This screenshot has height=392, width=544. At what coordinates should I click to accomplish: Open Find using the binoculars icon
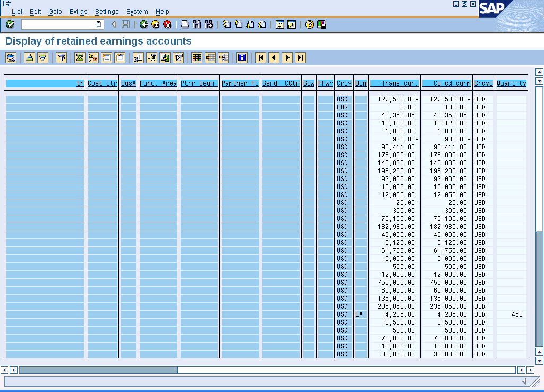(x=197, y=24)
